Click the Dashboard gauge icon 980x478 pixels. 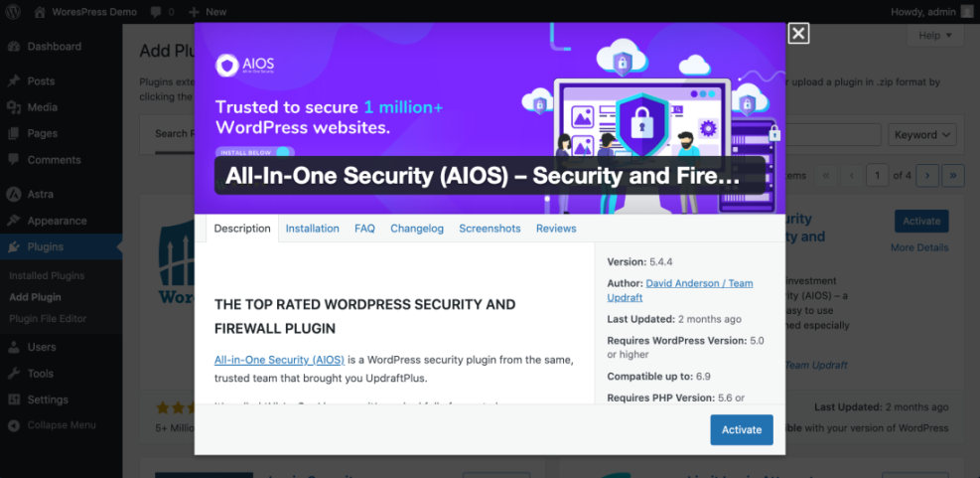[14, 47]
